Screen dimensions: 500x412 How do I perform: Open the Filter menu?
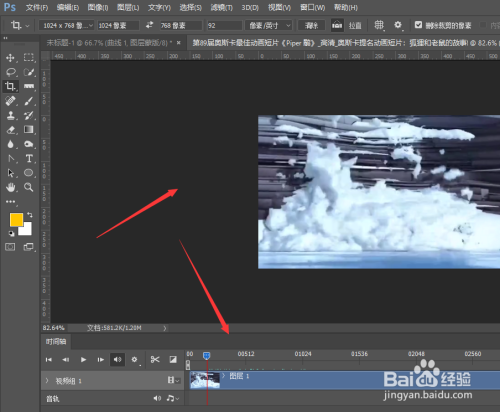[x=221, y=7]
